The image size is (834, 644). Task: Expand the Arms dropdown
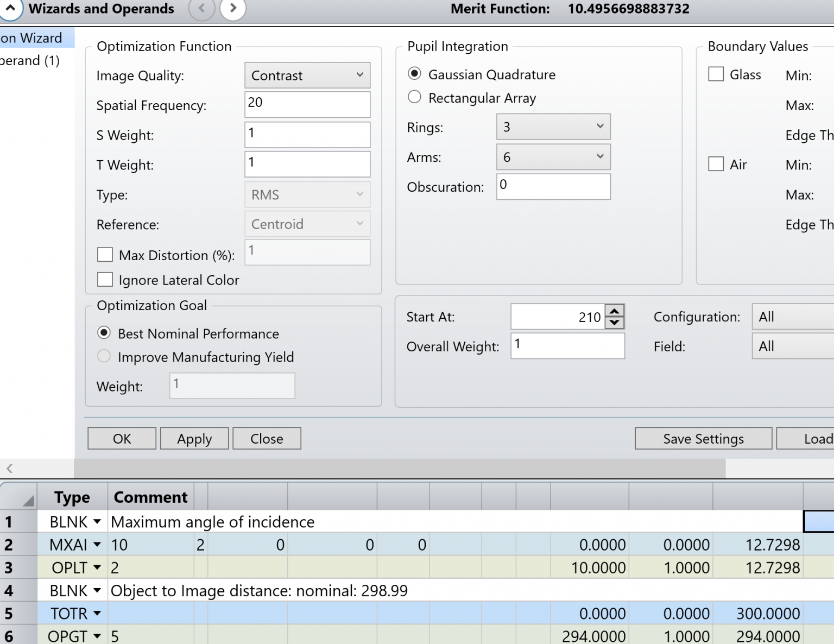[x=553, y=157]
